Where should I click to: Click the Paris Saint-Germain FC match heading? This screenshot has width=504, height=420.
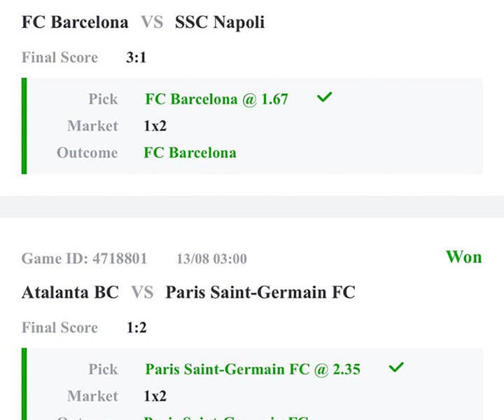tap(260, 292)
